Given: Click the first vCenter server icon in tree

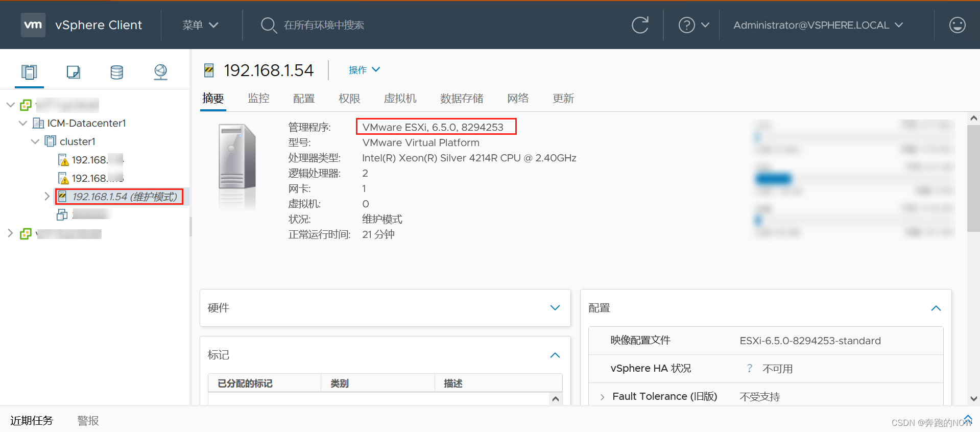Looking at the screenshot, I should (x=26, y=105).
